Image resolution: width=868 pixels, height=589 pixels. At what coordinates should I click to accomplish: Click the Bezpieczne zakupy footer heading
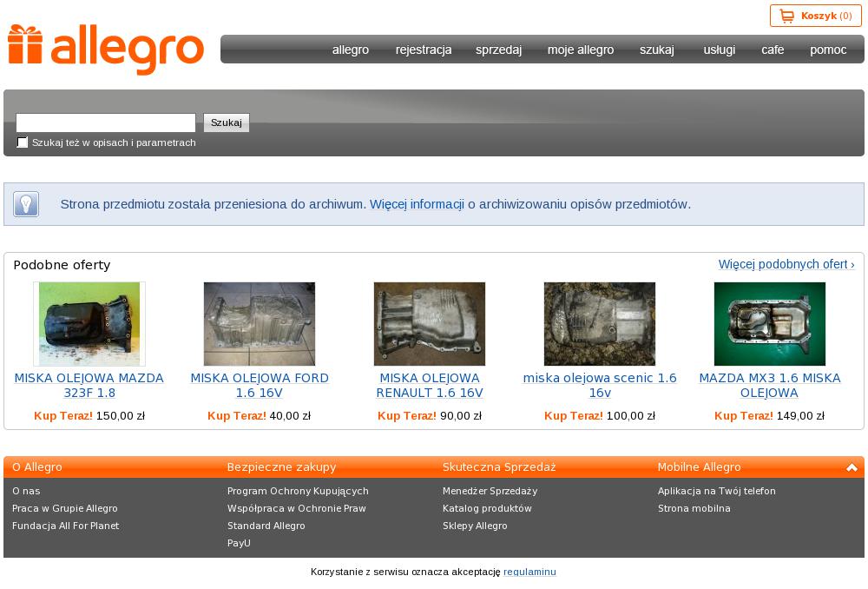pyautogui.click(x=281, y=467)
